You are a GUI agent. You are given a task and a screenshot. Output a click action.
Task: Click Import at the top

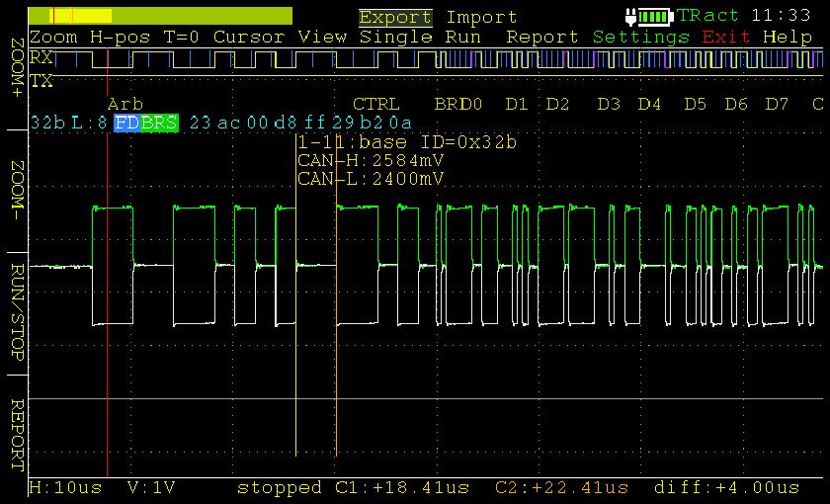point(481,17)
